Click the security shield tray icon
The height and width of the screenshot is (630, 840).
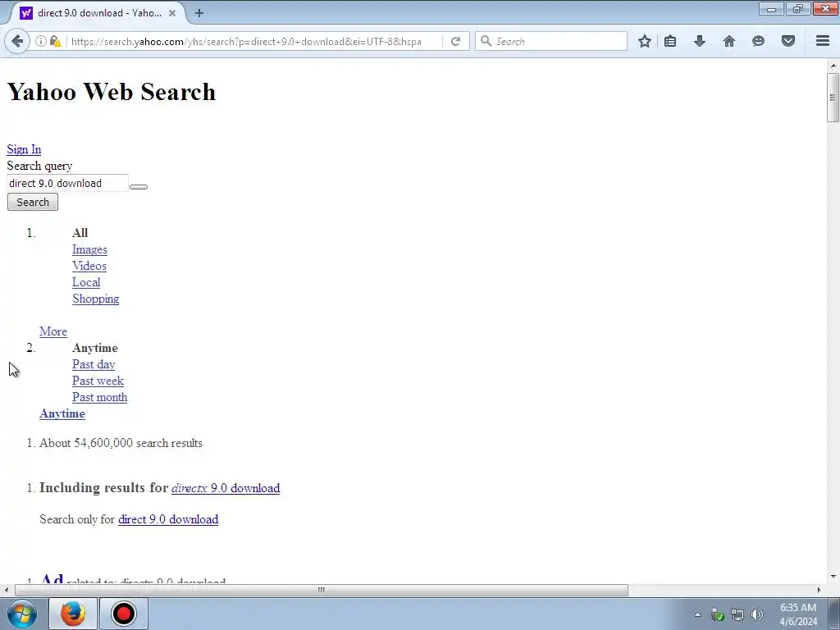pos(718,614)
